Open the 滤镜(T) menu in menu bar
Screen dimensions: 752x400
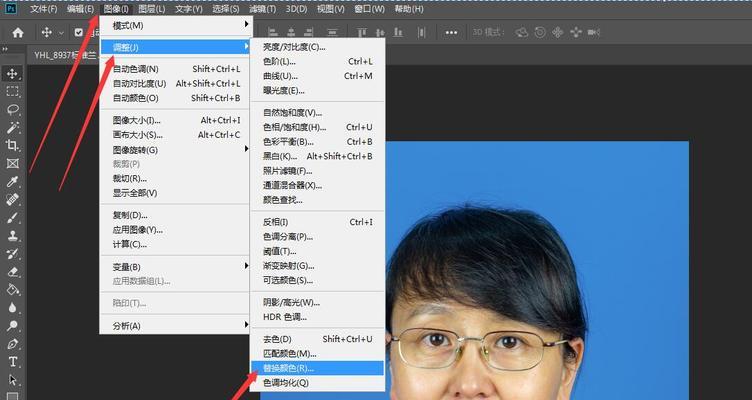coord(264,8)
